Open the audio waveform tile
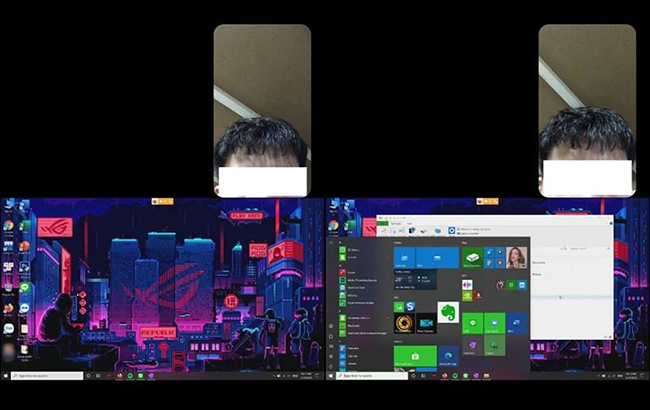650x410 pixels. point(467,285)
